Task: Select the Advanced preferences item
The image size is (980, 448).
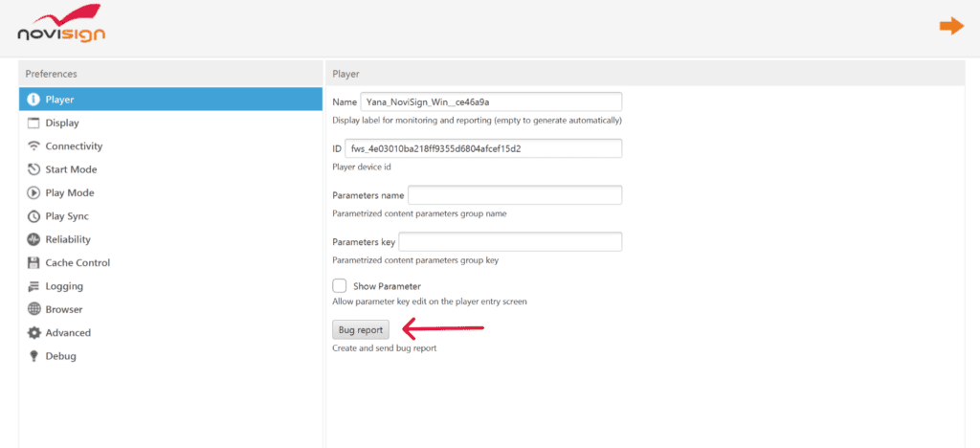Action: (x=67, y=333)
